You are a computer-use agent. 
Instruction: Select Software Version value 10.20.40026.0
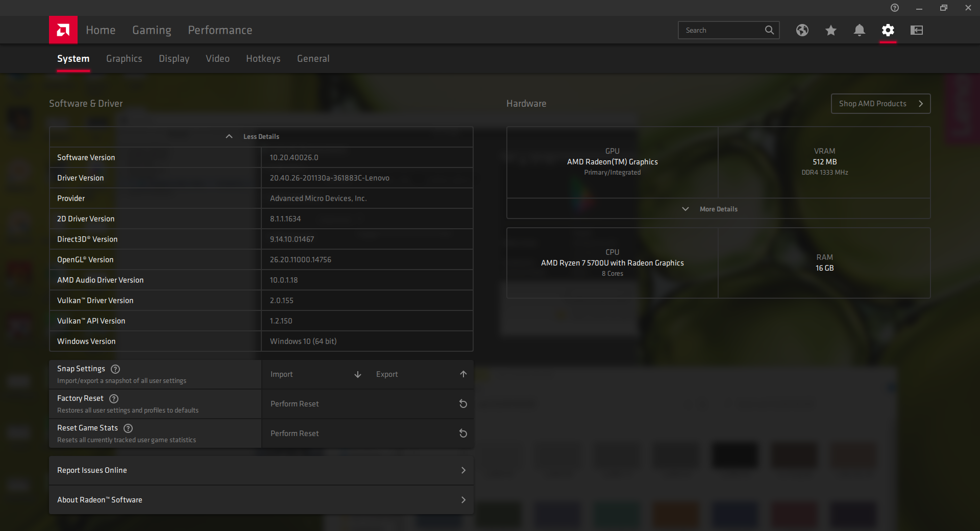pyautogui.click(x=294, y=157)
